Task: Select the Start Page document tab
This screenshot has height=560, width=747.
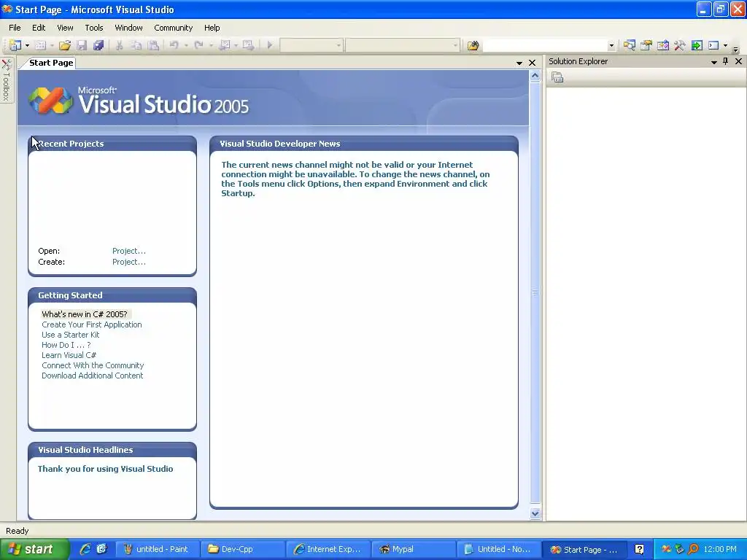Action: coord(51,63)
